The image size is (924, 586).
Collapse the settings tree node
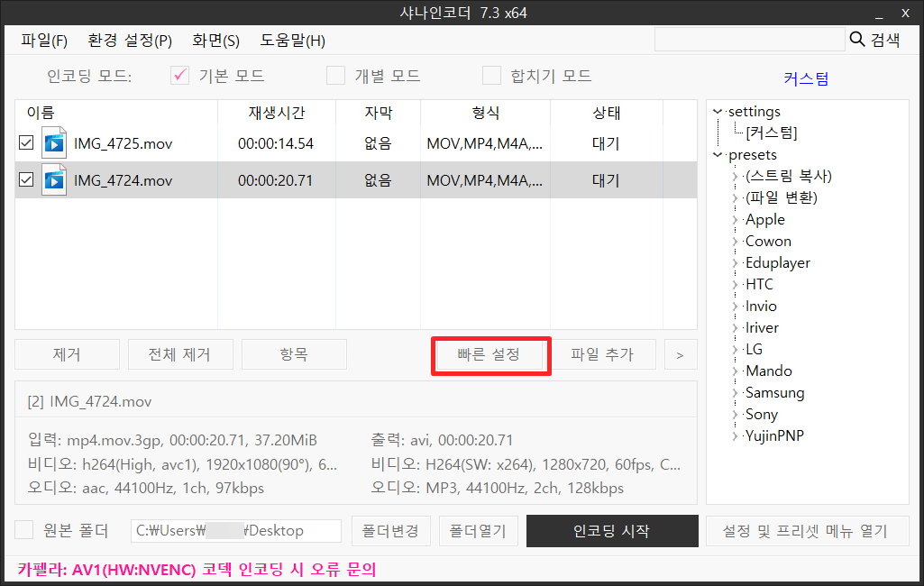pos(718,112)
